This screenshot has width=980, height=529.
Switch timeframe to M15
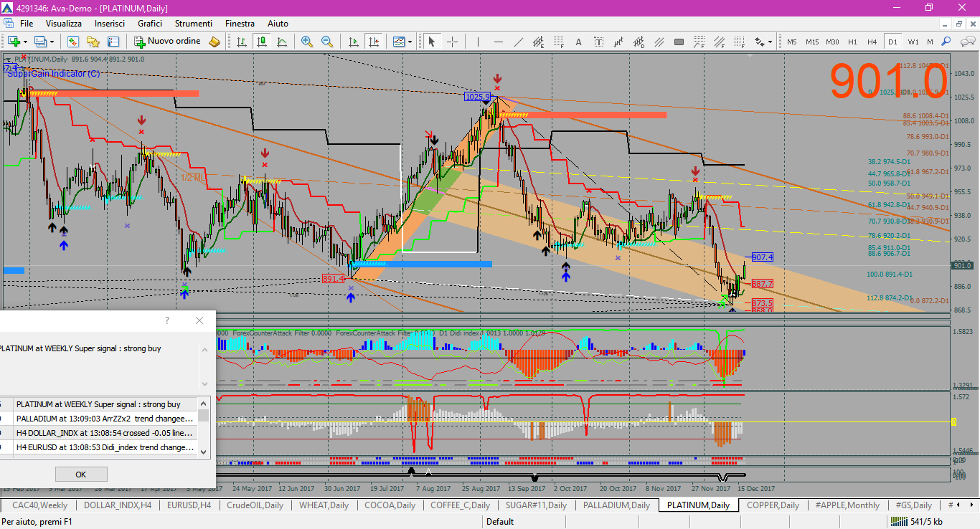pos(812,42)
